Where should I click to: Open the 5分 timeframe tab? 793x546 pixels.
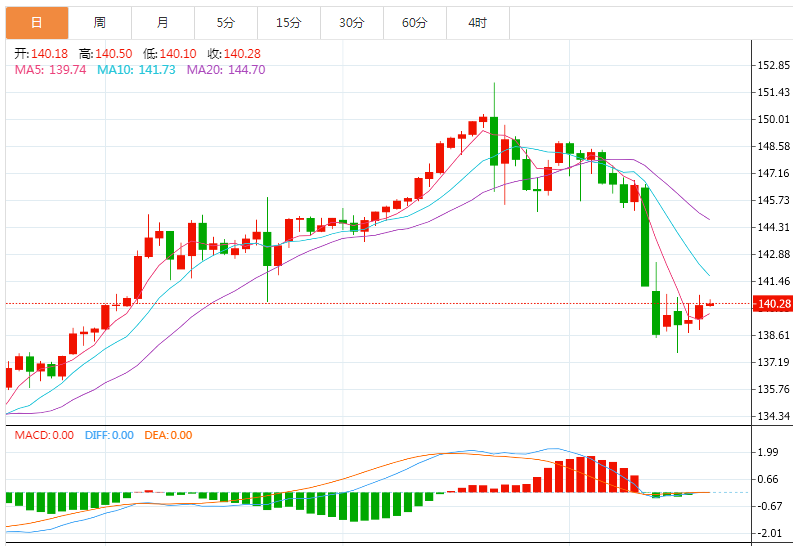(x=226, y=23)
